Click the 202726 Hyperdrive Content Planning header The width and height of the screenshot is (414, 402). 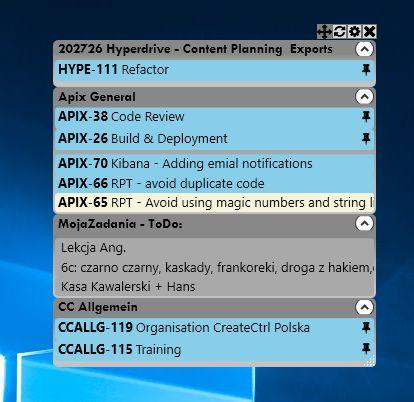click(x=195, y=49)
